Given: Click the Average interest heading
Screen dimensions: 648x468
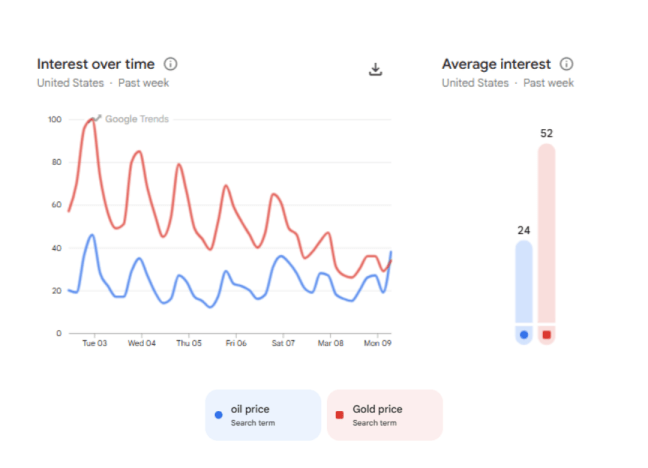Looking at the screenshot, I should (496, 64).
